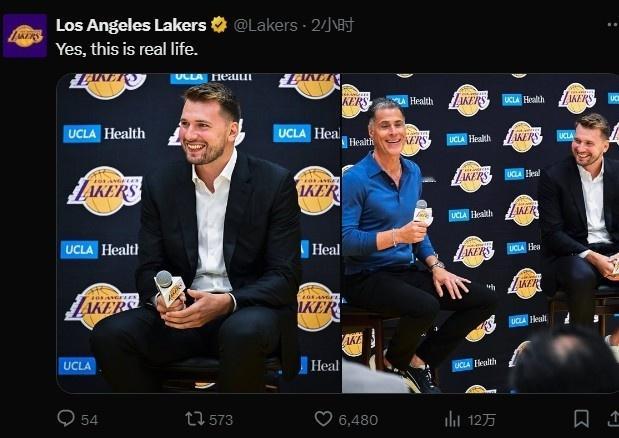Image resolution: width=619 pixels, height=438 pixels.
Task: Click the 573 reposts count
Action: (x=221, y=420)
